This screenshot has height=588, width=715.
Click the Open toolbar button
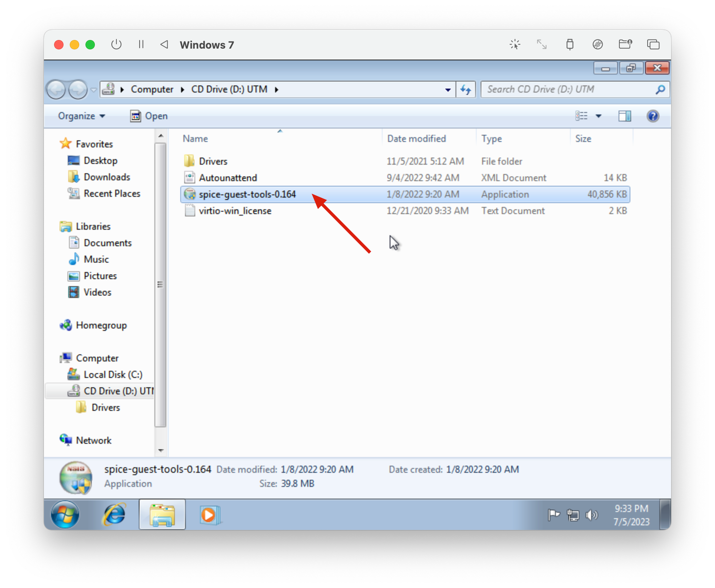tap(149, 116)
